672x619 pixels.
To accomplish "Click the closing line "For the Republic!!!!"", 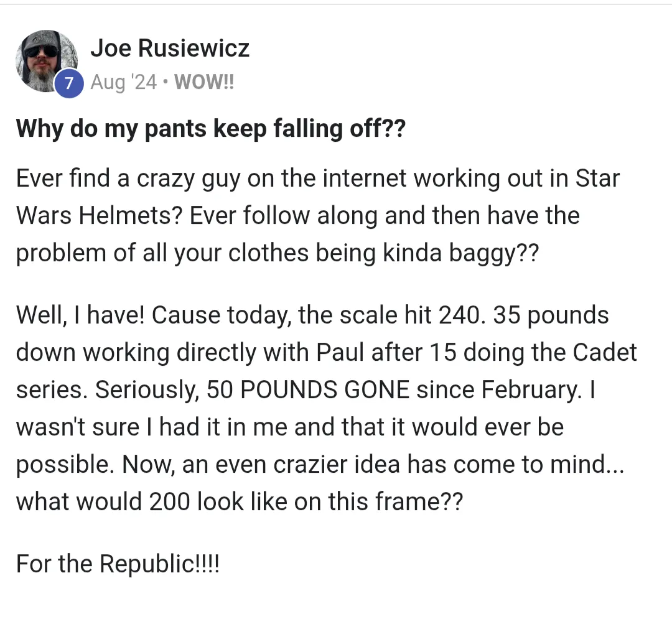I will click(118, 564).
